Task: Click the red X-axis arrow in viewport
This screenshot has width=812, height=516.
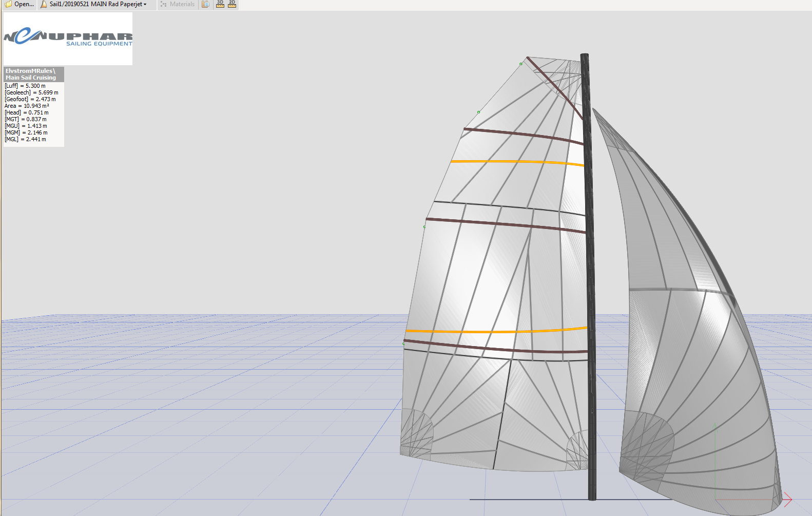Action: point(787,499)
